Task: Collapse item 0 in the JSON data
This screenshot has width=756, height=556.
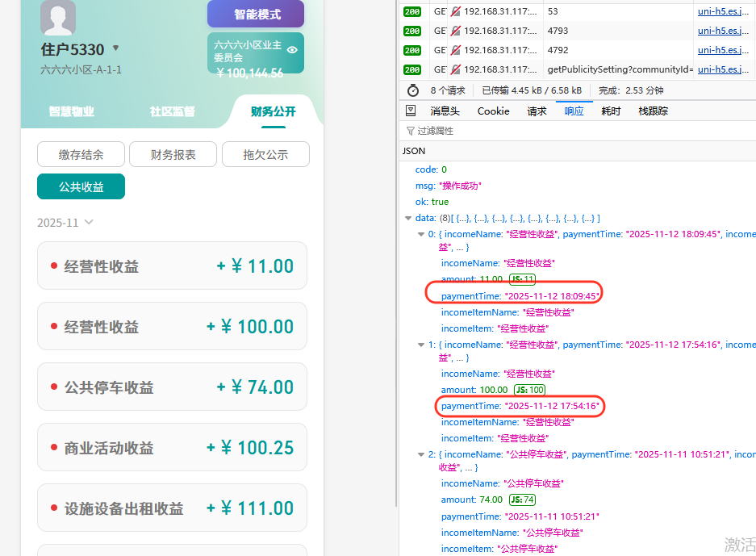Action: click(x=421, y=234)
